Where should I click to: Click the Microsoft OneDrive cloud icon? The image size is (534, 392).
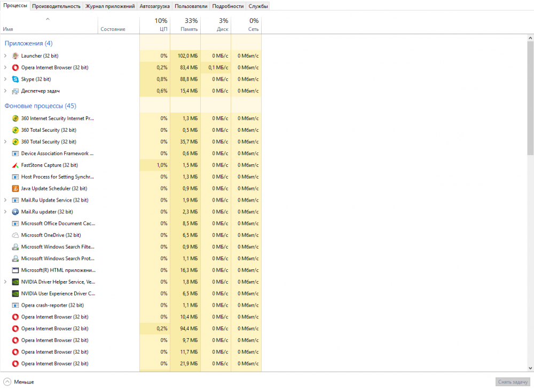click(x=15, y=235)
